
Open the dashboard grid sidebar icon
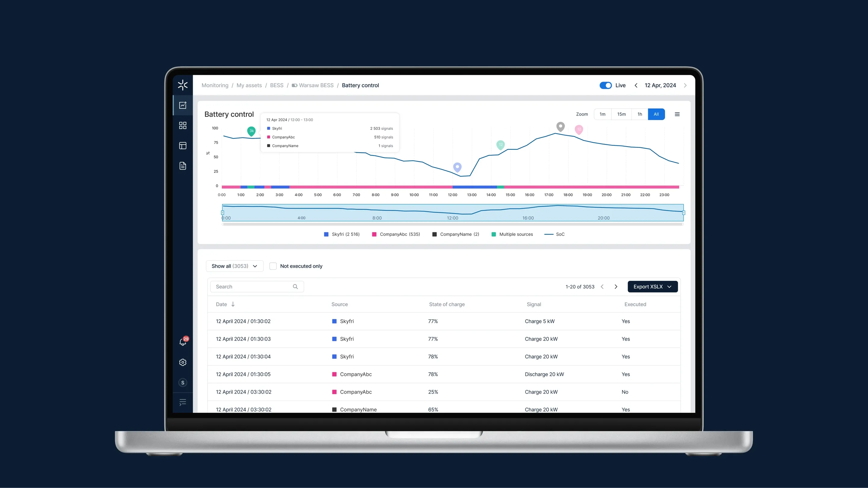coord(183,126)
